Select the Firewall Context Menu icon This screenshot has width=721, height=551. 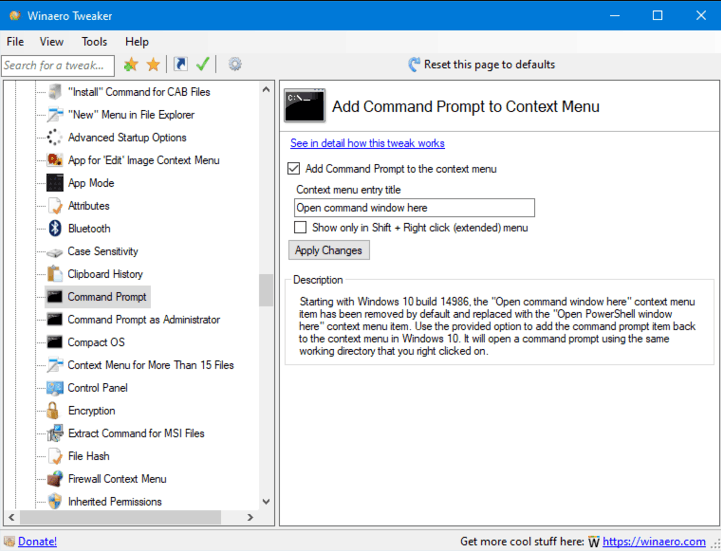point(55,479)
